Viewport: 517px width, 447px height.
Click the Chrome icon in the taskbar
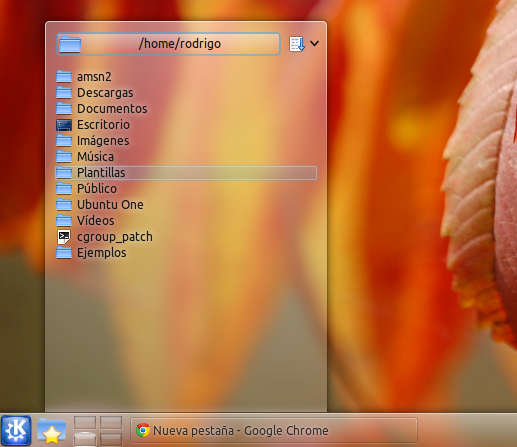pyautogui.click(x=143, y=430)
